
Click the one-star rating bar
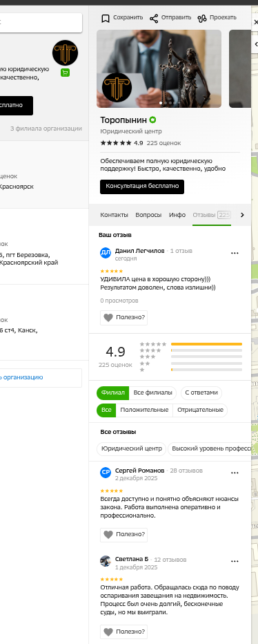[x=206, y=370]
